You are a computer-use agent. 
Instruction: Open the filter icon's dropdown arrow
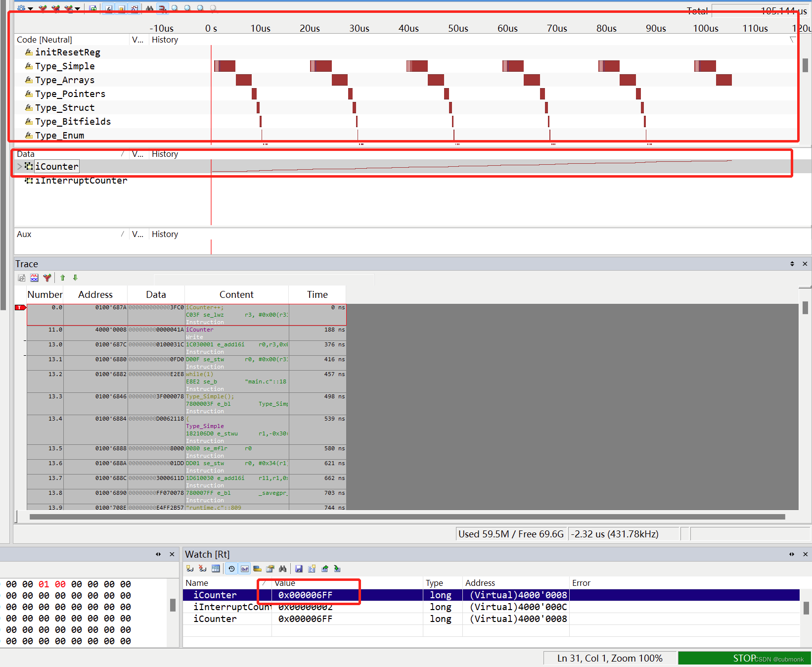78,9
